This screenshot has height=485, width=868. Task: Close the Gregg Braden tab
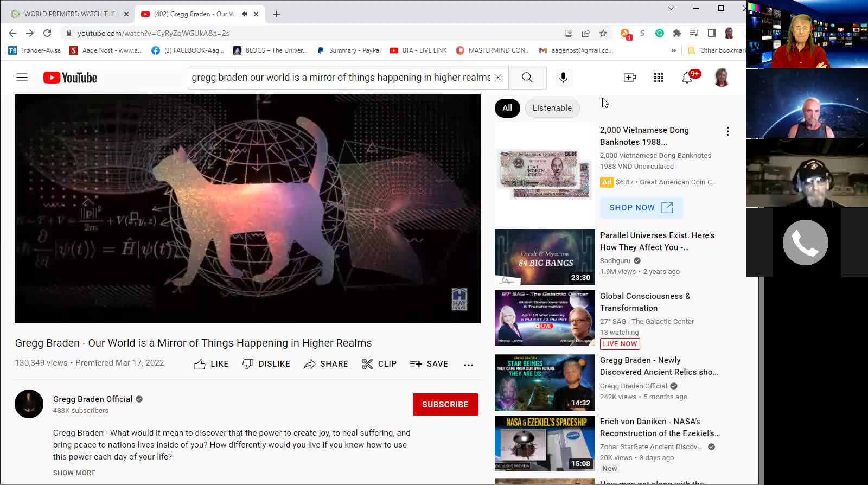[x=256, y=14]
